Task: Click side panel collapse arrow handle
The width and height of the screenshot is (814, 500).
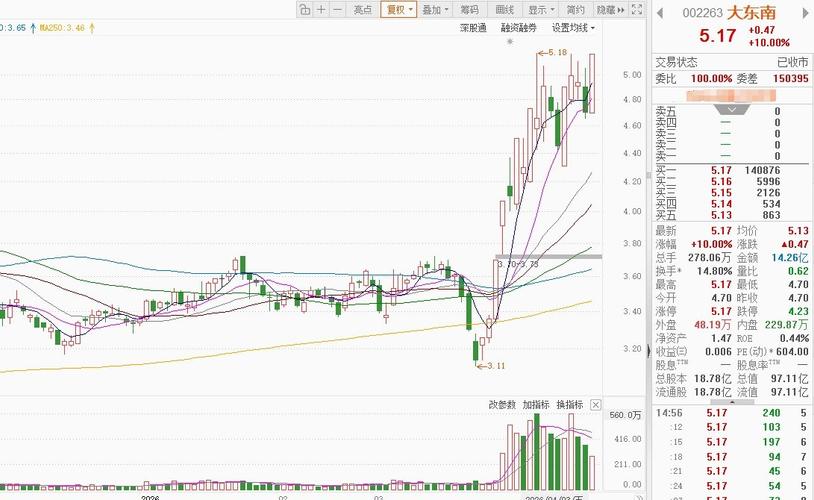Action: click(649, 352)
